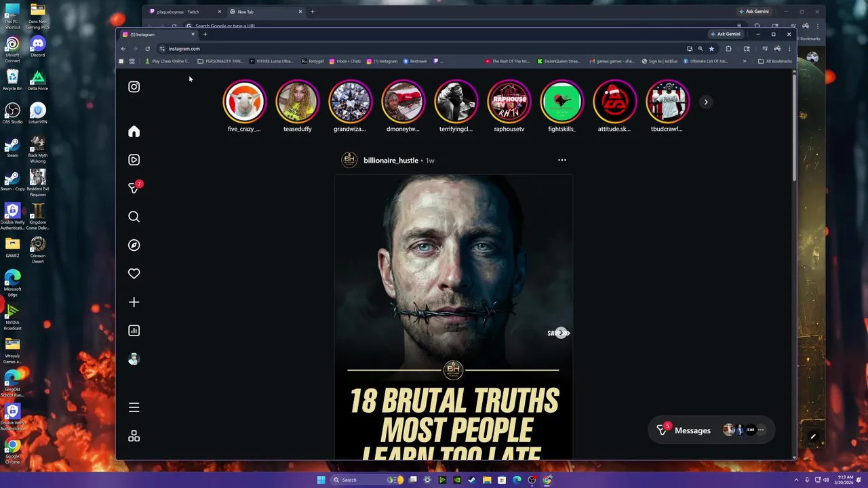Image resolution: width=868 pixels, height=488 pixels.
Task: Open VITURE Luma Ultra bookmark
Action: [x=271, y=61]
